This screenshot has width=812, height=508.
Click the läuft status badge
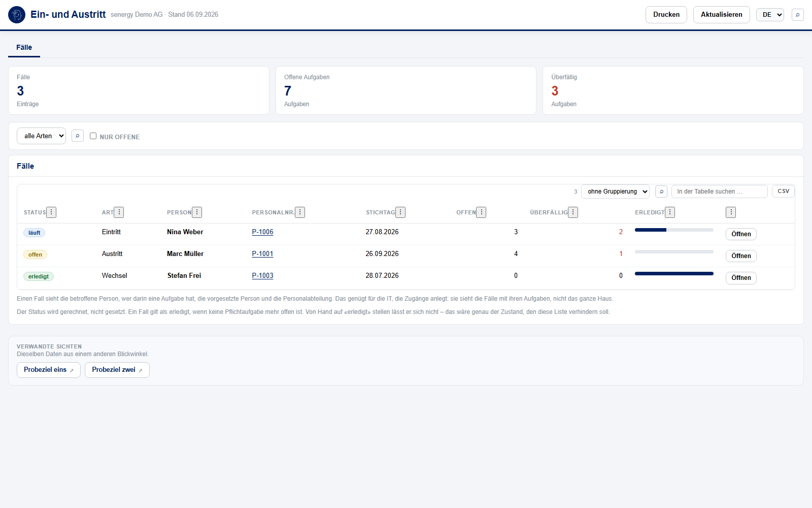35,233
